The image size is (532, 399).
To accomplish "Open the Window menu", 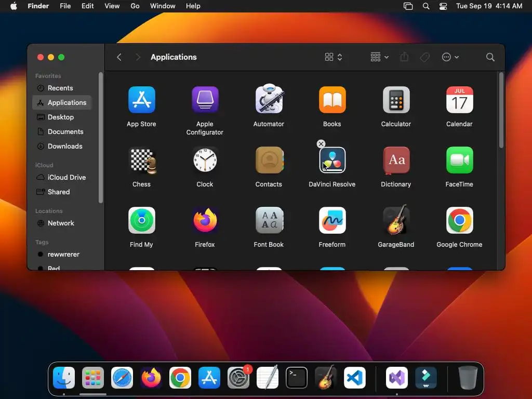I will [x=163, y=6].
